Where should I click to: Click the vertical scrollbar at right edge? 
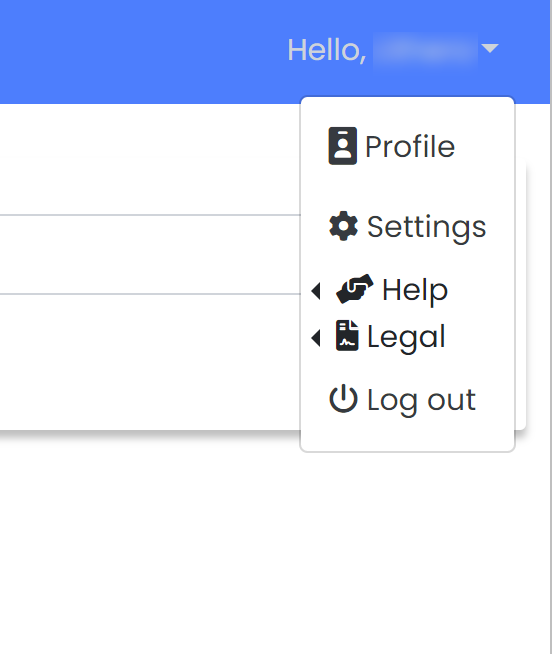tap(551, 327)
